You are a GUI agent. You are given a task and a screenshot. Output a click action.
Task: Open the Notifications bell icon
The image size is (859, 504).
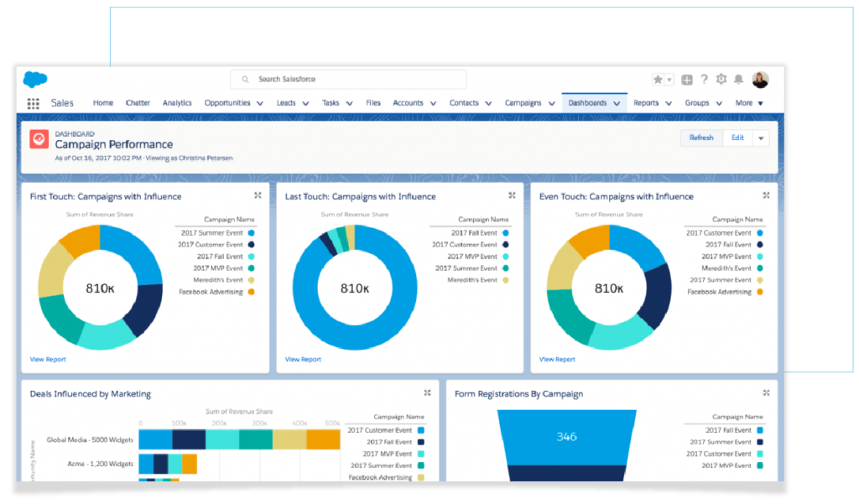[738, 80]
